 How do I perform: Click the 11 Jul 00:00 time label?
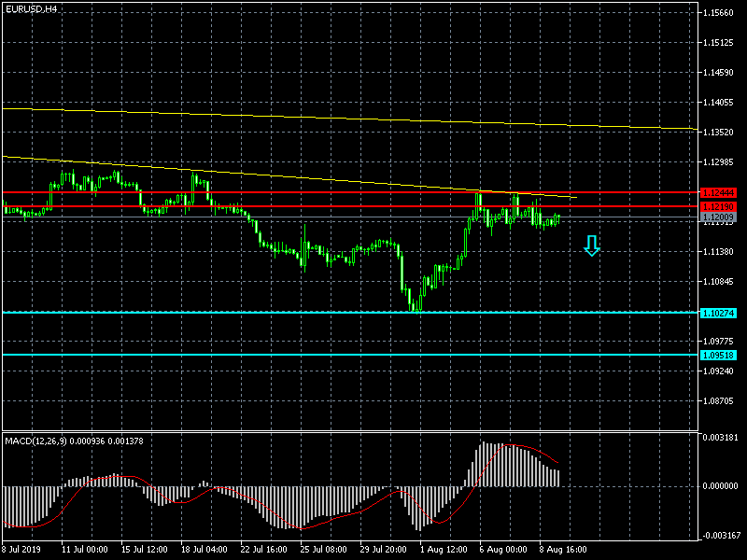tap(85, 550)
